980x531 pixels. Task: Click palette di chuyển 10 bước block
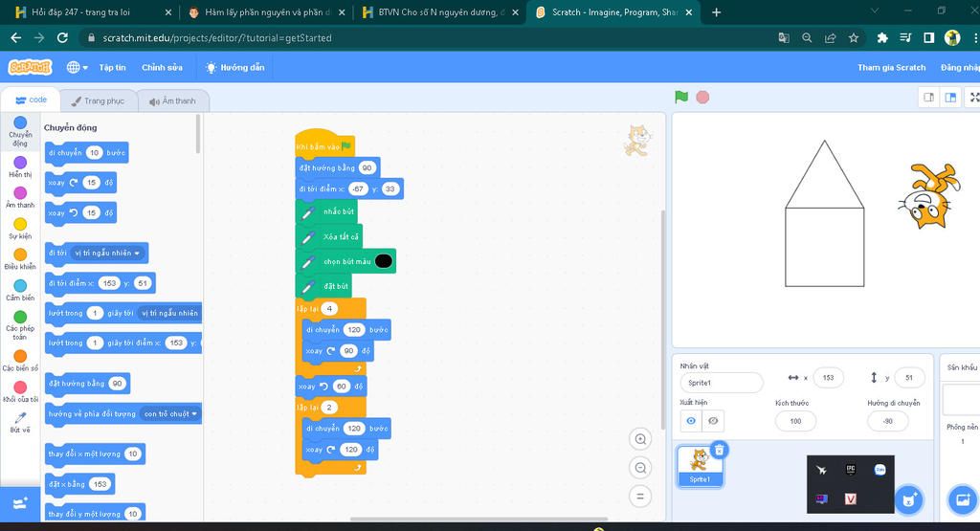[87, 153]
